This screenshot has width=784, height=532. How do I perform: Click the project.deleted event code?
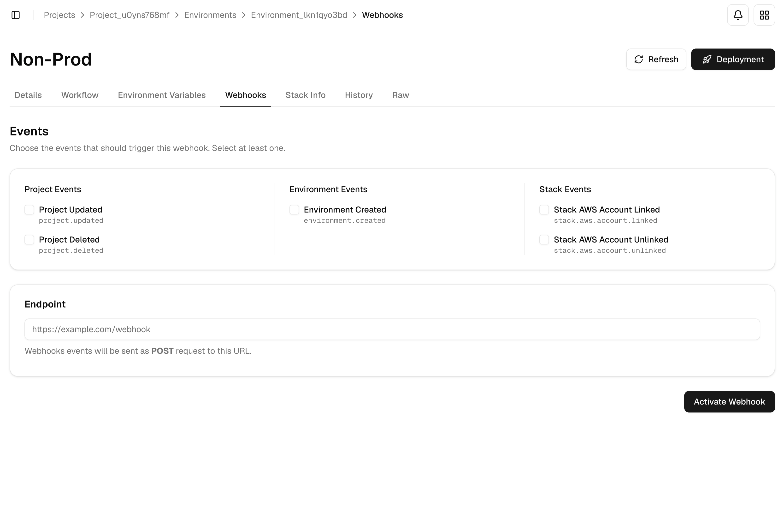(71, 251)
